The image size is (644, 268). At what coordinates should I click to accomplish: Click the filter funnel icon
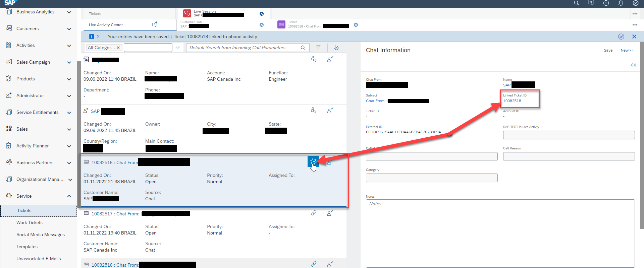pos(318,48)
